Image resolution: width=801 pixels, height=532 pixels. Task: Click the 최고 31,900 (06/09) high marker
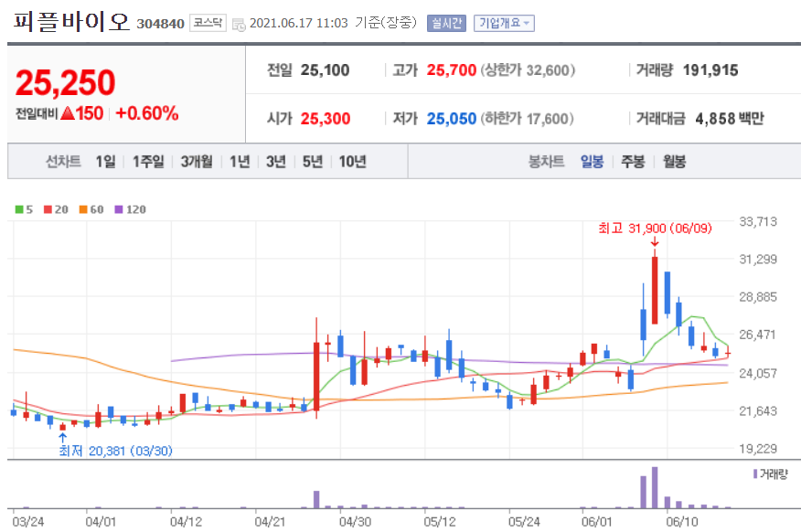(655, 229)
